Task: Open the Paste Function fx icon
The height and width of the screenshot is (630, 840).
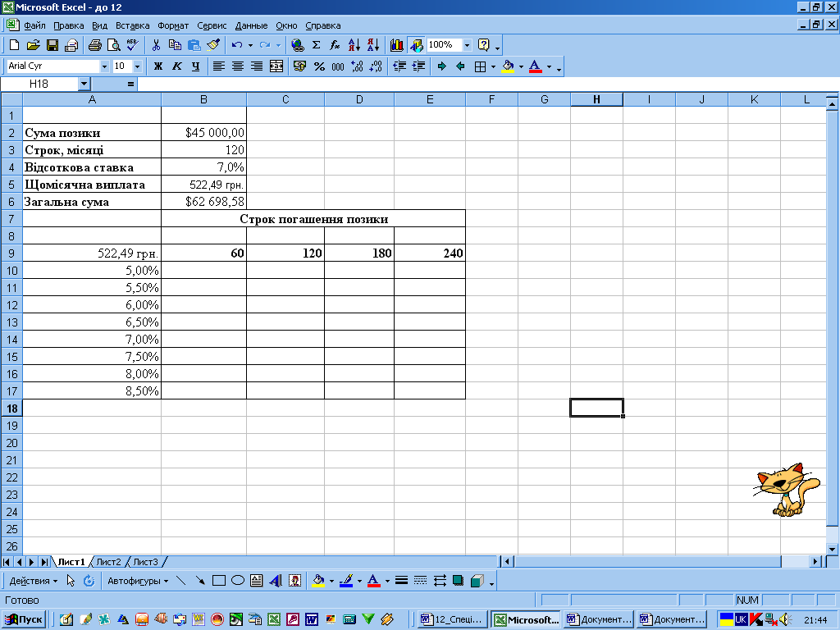Action: [x=335, y=45]
